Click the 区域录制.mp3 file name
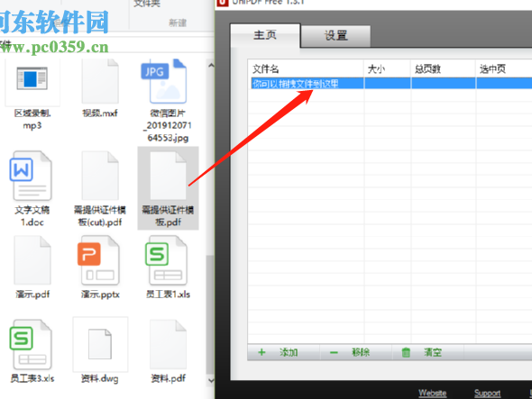This screenshot has height=399, width=532. (x=32, y=119)
